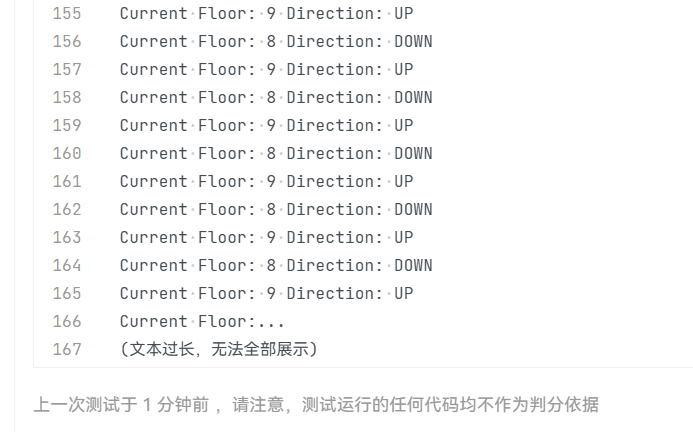Click the output text on line 159
693x432 pixels.
tap(266, 126)
